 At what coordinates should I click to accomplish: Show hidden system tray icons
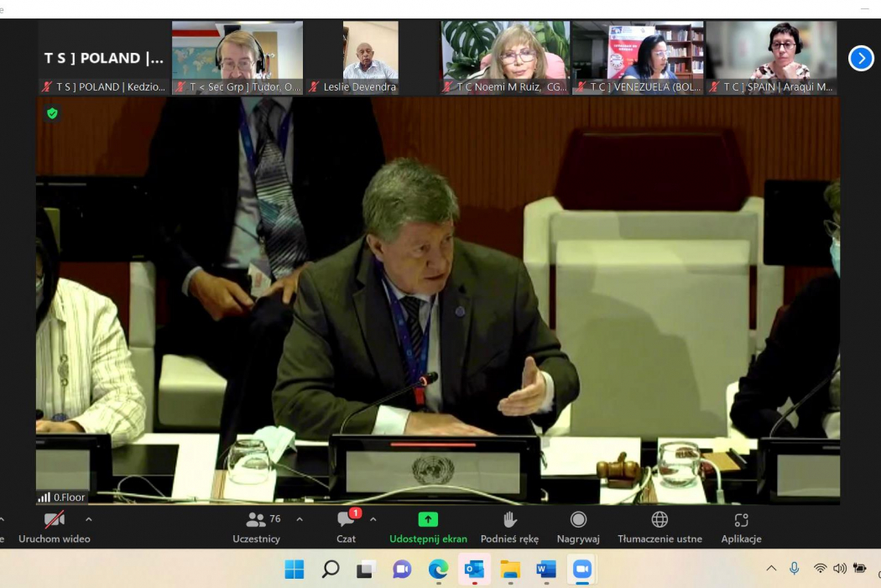click(x=771, y=569)
